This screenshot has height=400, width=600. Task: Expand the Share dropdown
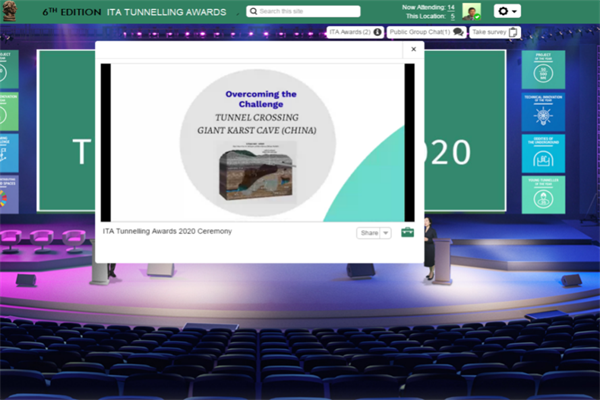pyautogui.click(x=374, y=232)
